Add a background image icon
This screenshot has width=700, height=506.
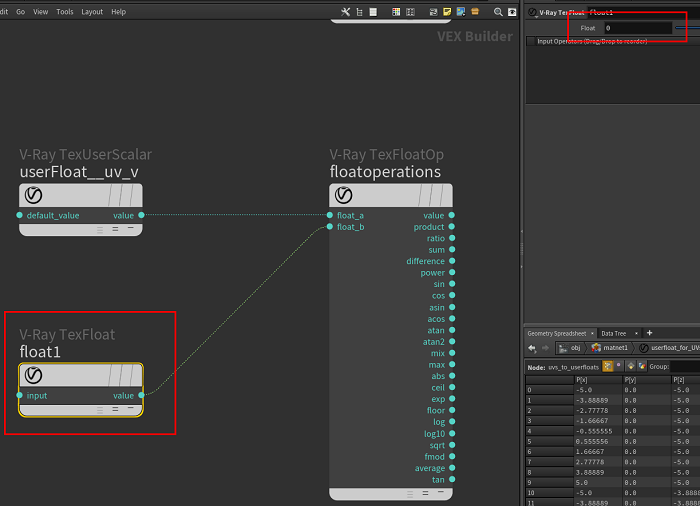pos(461,12)
